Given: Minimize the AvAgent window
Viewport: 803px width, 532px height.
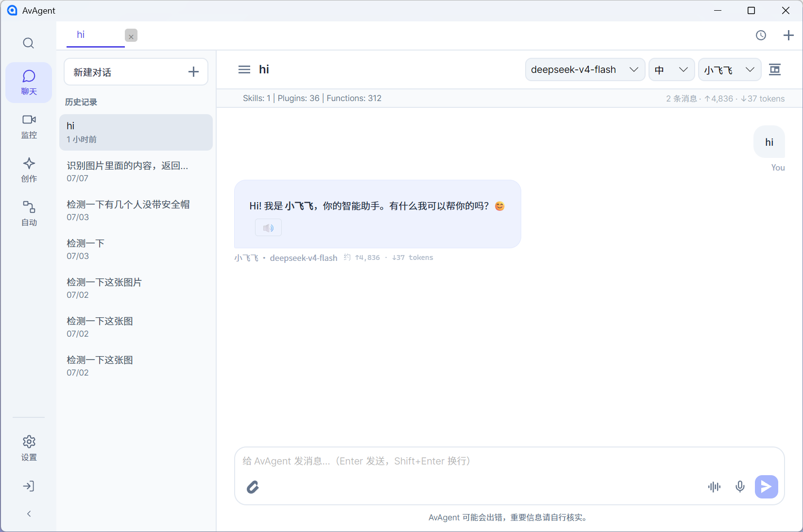Looking at the screenshot, I should coord(718,11).
